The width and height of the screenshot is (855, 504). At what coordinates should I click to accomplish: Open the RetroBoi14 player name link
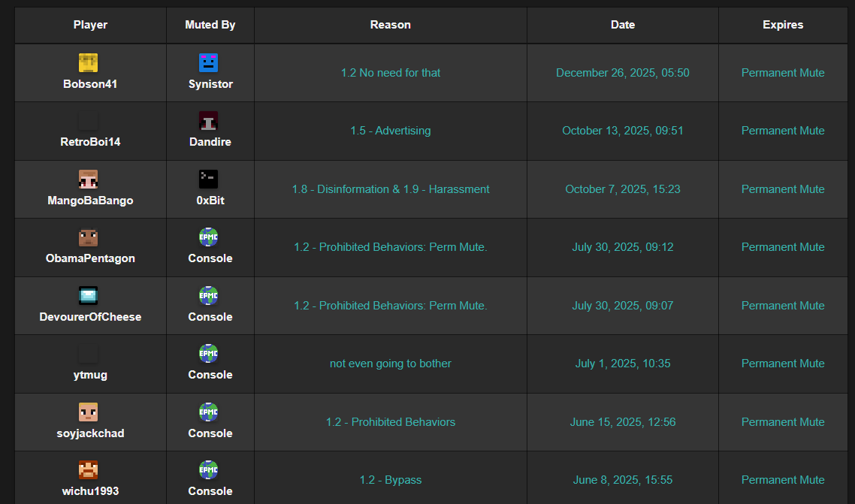tap(90, 142)
